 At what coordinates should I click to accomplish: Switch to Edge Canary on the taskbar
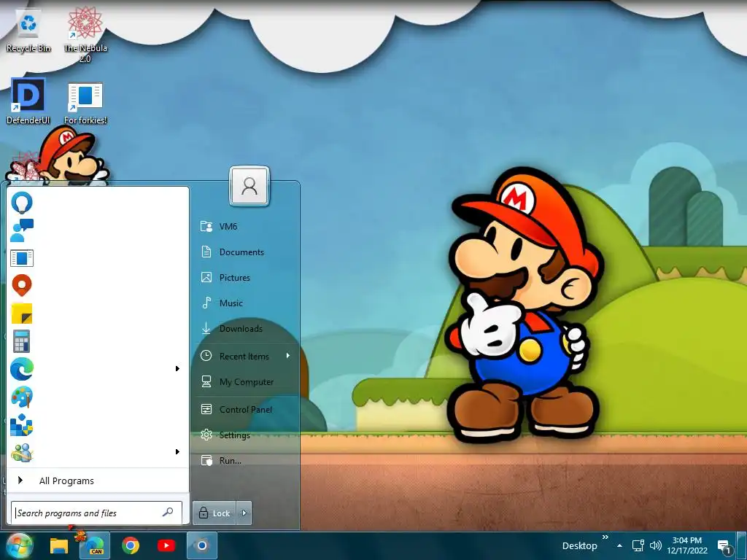tap(94, 545)
